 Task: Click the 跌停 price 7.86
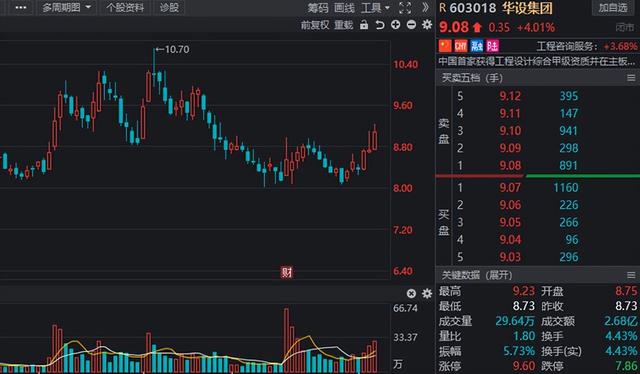pos(626,365)
